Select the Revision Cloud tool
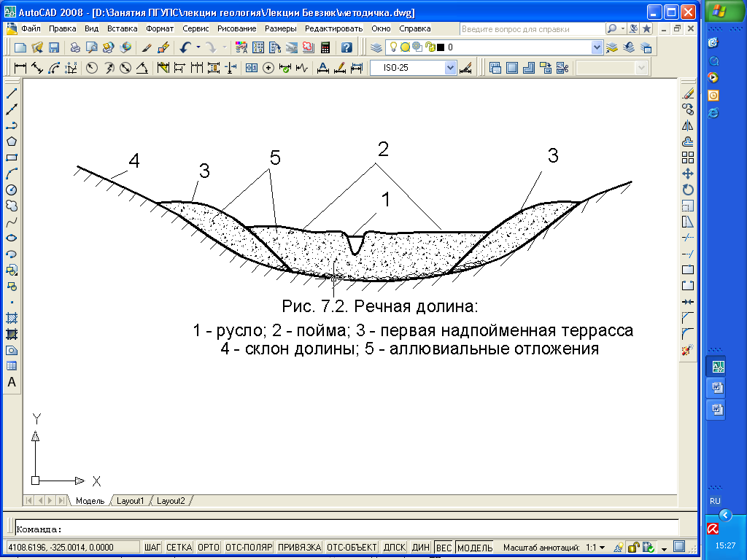The height and width of the screenshot is (560, 747). pos(12,206)
